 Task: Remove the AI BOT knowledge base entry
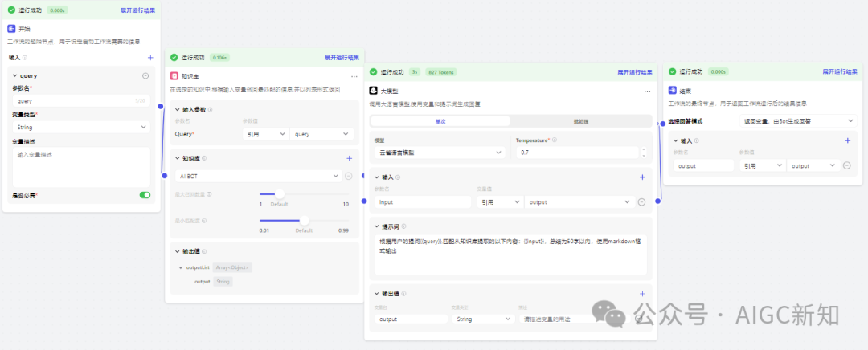pyautogui.click(x=349, y=176)
